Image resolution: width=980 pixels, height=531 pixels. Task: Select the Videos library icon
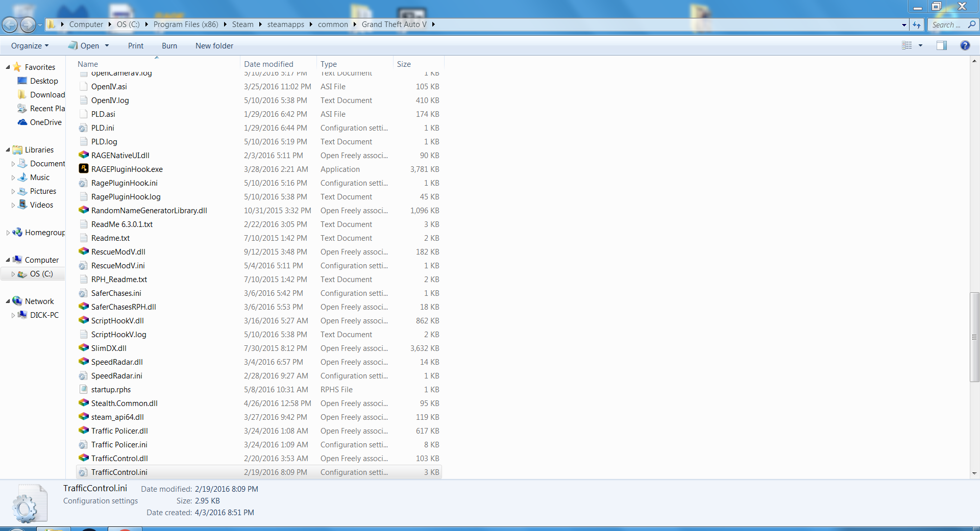coord(22,205)
